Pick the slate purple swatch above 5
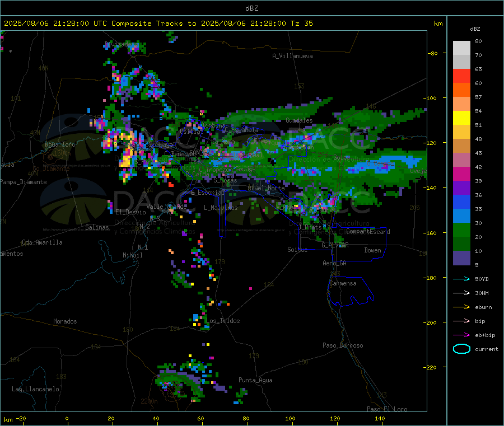This screenshot has height=426, width=504. (x=461, y=258)
